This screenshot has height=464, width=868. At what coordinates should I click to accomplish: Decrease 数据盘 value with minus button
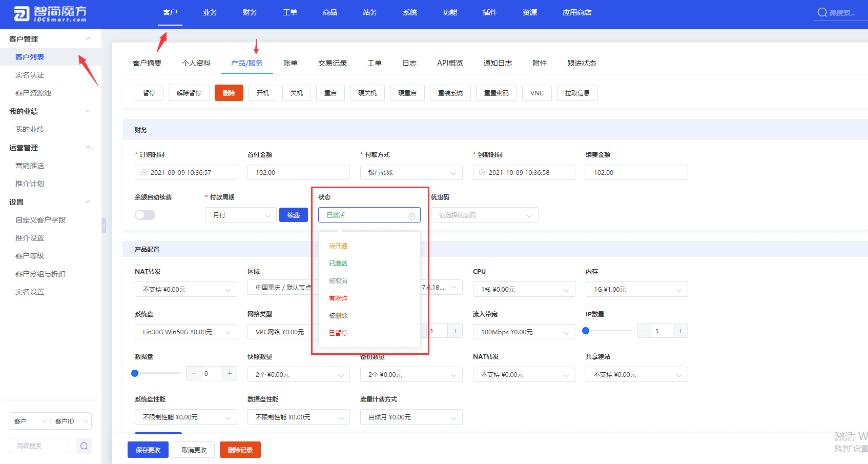(194, 374)
